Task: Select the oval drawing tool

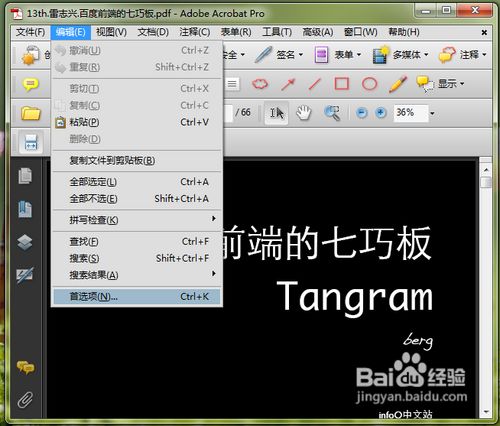Action: (369, 84)
